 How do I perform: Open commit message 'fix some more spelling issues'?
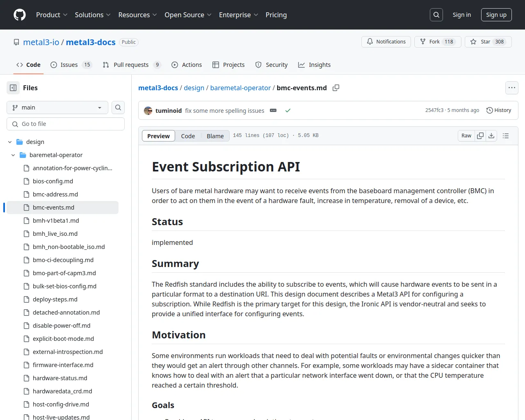coord(224,111)
